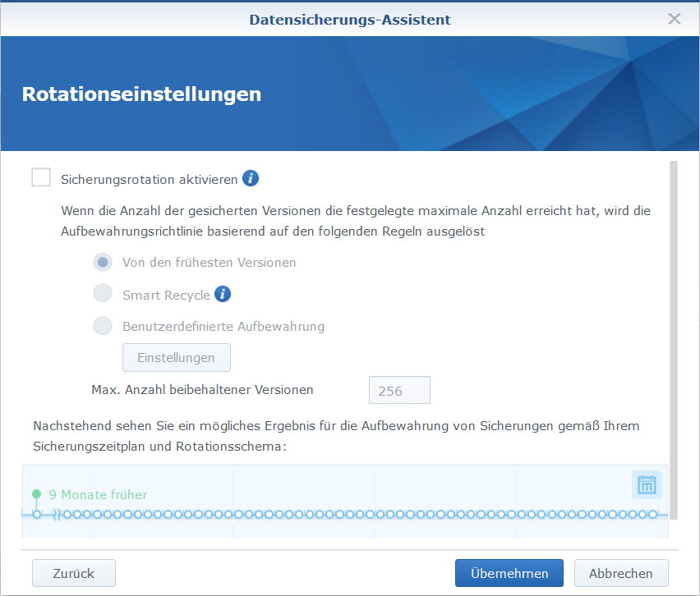Click the 9 Monate früher label
The height and width of the screenshot is (596, 700).
[x=99, y=494]
